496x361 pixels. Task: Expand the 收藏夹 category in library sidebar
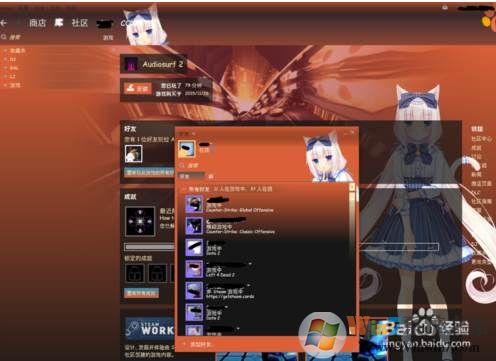[18, 50]
